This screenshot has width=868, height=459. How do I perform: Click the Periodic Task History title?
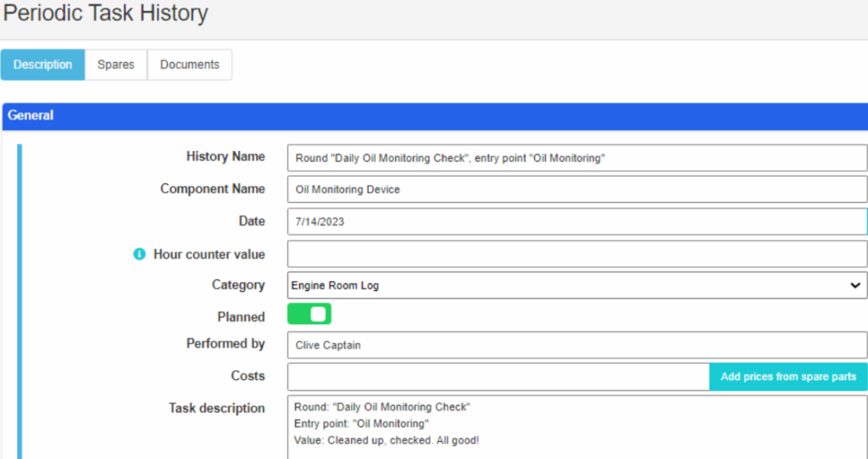(x=105, y=13)
